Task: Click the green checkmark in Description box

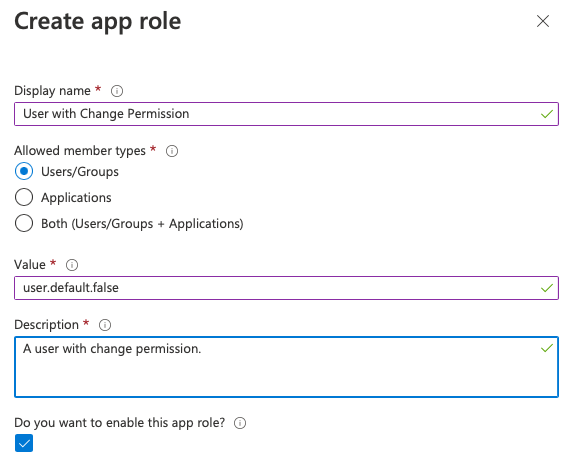Action: coord(547,348)
